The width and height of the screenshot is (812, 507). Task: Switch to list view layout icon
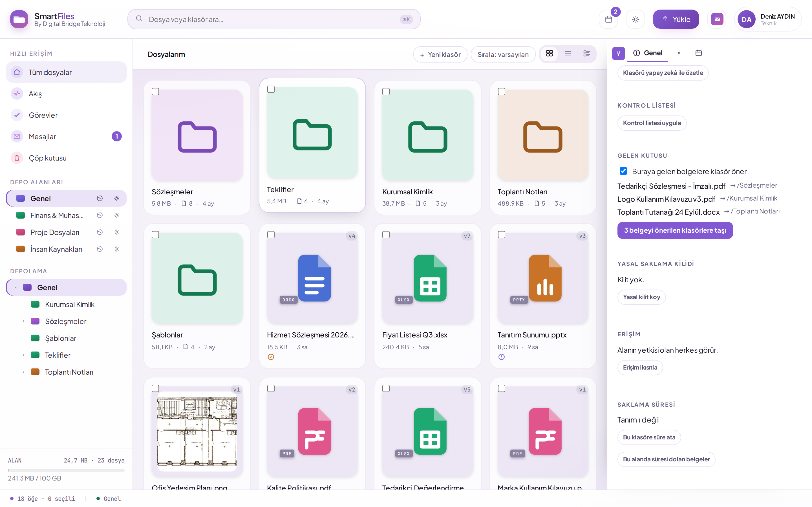coord(568,54)
